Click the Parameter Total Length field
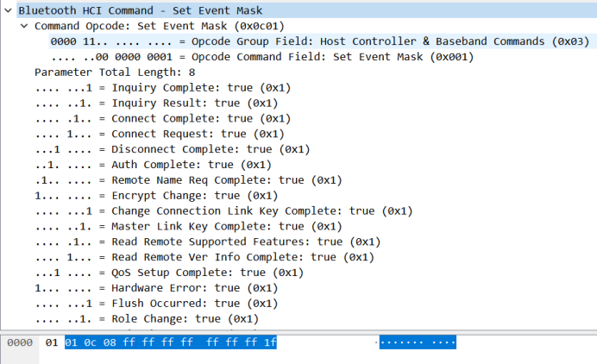597x364 pixels. 115,72
